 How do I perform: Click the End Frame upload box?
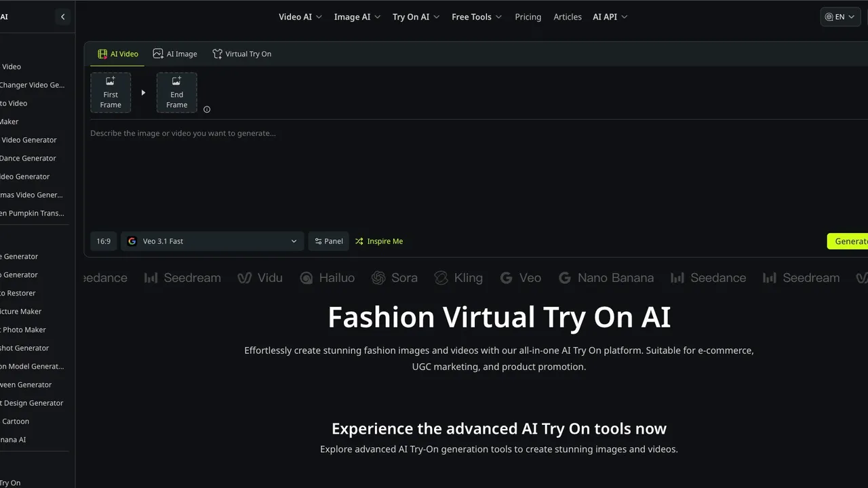(x=177, y=92)
